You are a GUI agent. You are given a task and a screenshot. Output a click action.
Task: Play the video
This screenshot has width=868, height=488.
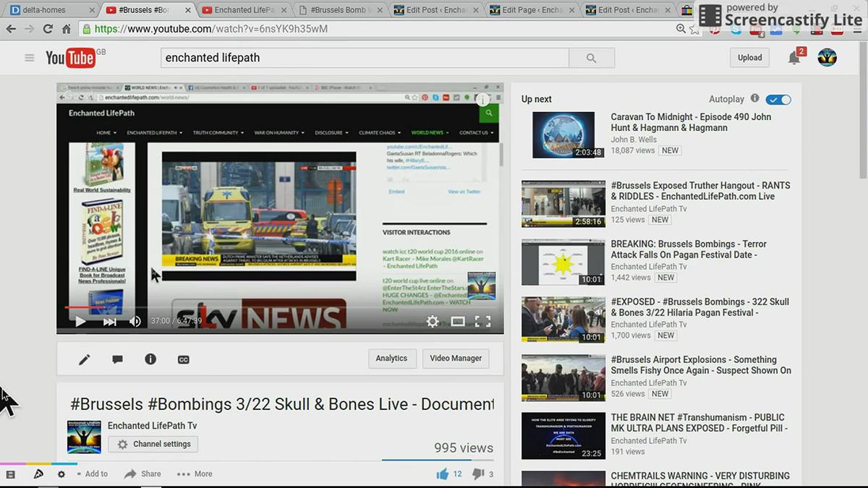pos(80,322)
